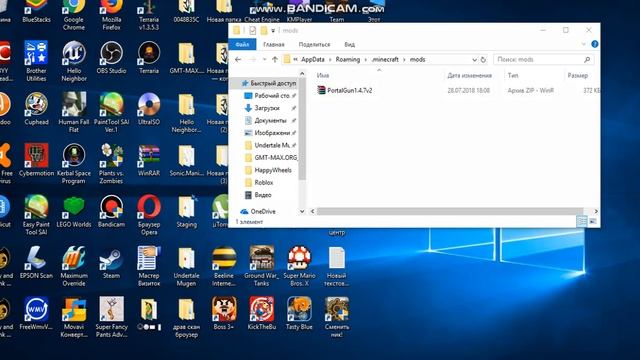Open the Kerbal Space Program shortcut
640x360 pixels.
(x=74, y=164)
